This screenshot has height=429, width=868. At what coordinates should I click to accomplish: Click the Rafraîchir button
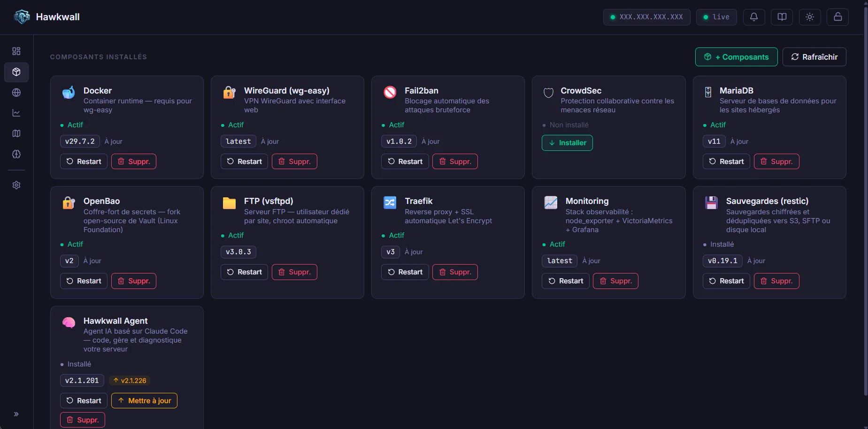click(814, 57)
